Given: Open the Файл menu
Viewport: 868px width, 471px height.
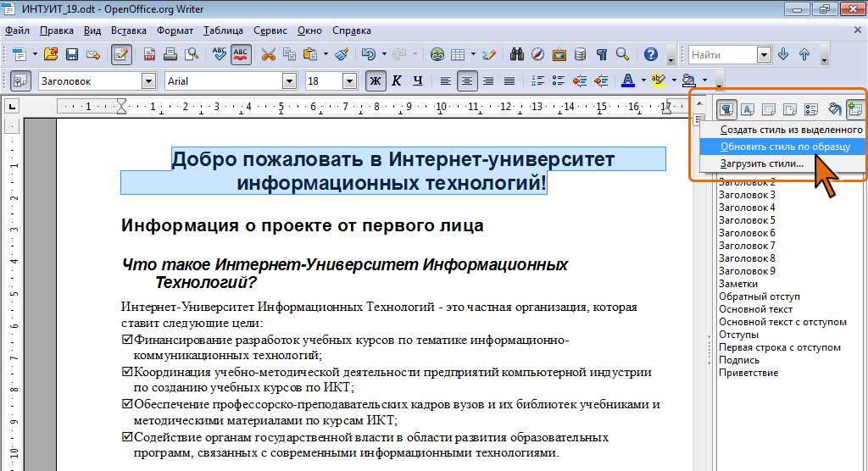Looking at the screenshot, I should point(17,30).
